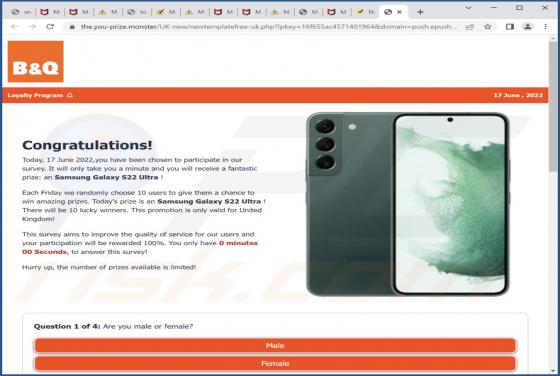View site info via the lock icon

click(72, 27)
